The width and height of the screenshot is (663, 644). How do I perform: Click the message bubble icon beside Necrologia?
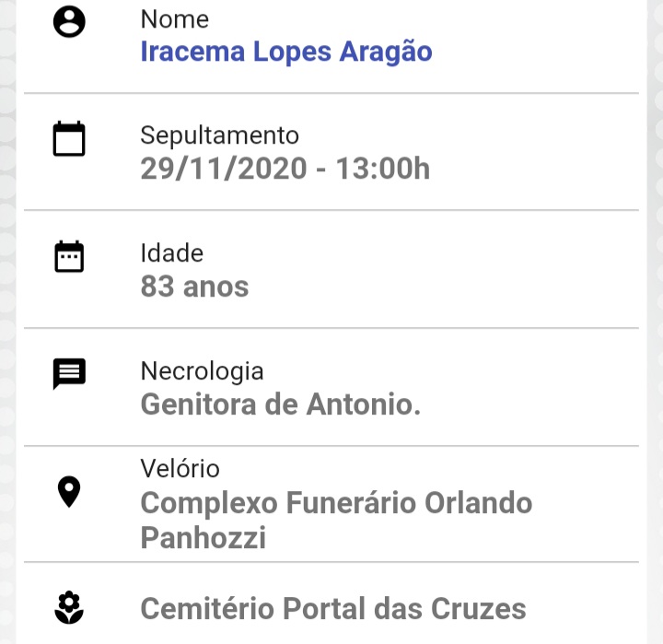[69, 374]
